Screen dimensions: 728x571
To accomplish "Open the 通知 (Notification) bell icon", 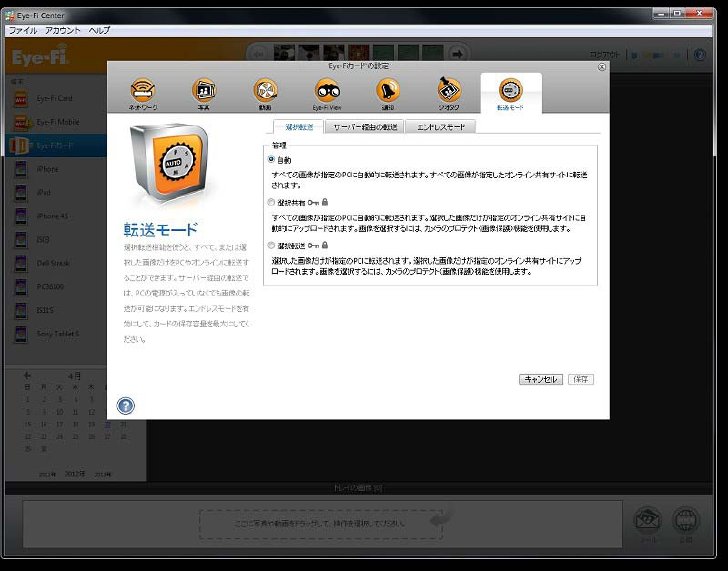I will click(x=388, y=93).
